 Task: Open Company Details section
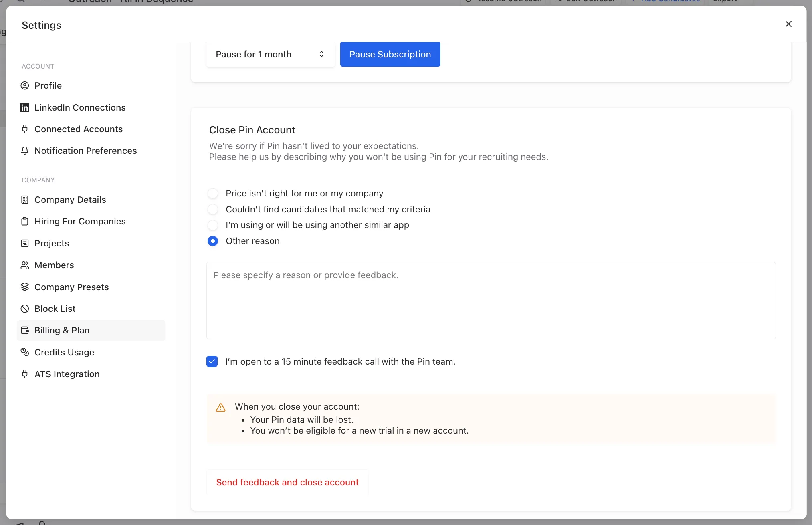point(91,200)
